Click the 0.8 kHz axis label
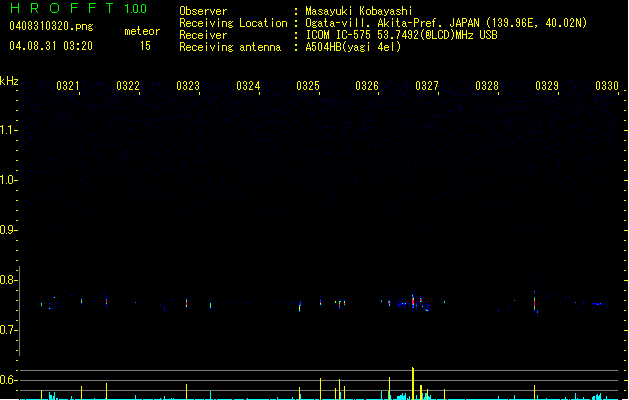629x400 pixels. point(7,280)
